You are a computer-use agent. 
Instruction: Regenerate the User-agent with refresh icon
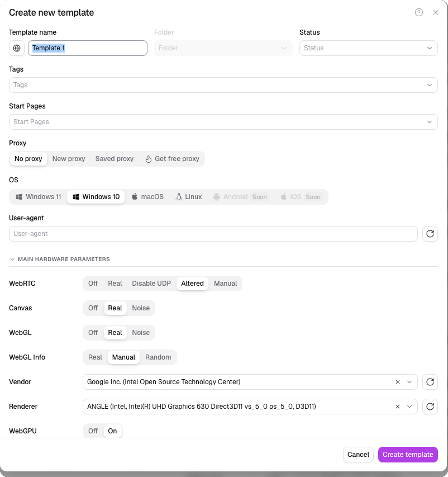pos(430,234)
